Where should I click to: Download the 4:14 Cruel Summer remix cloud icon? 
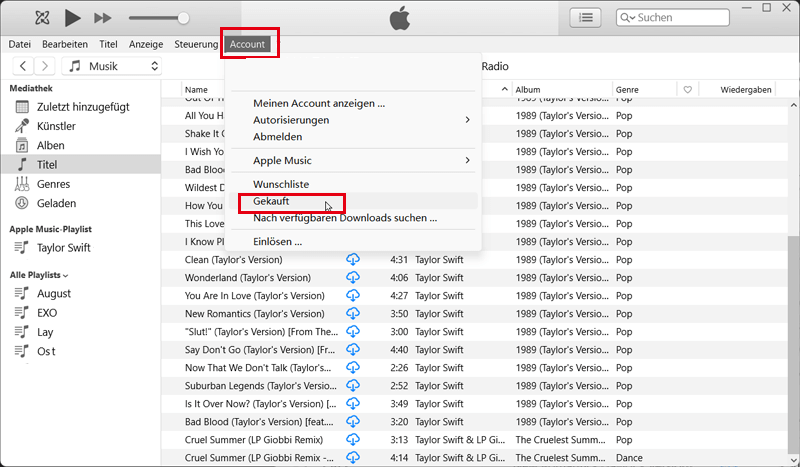353,458
